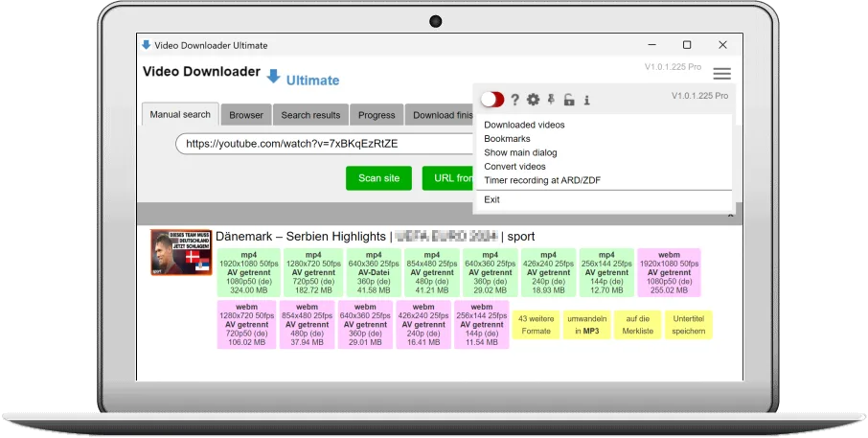The height and width of the screenshot is (438, 868).
Task: Open the hamburger menu icon
Action: tap(721, 73)
